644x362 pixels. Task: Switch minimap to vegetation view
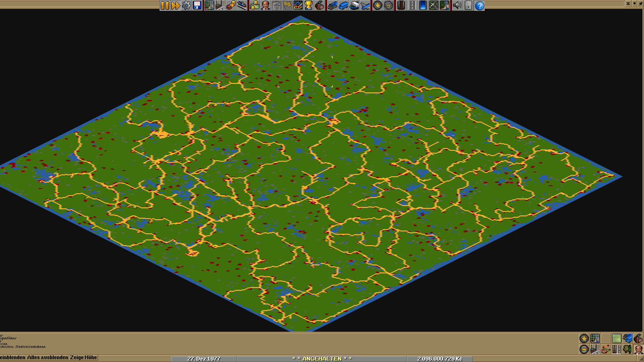tap(627, 349)
